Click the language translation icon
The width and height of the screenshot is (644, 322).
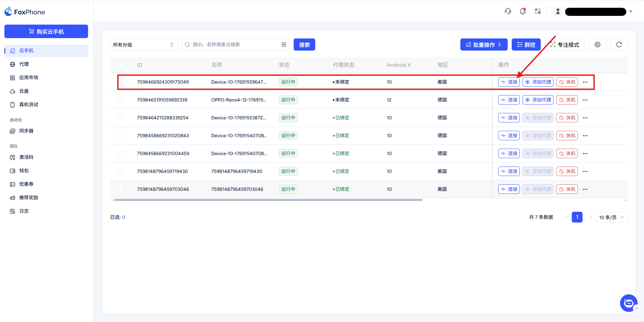538,11
